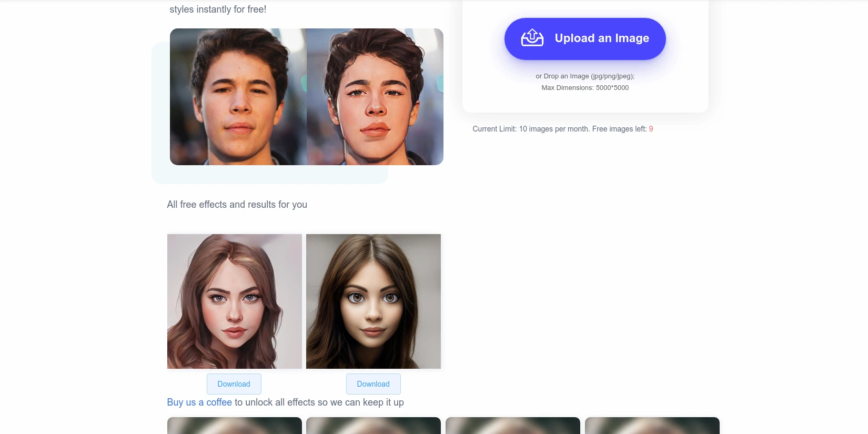
Task: Open the second locked effect preview
Action: [374, 426]
